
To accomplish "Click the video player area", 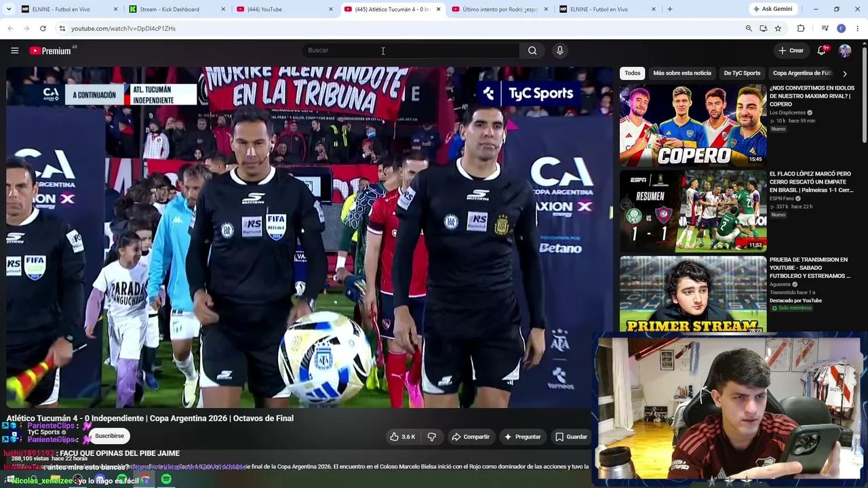I will click(x=309, y=237).
